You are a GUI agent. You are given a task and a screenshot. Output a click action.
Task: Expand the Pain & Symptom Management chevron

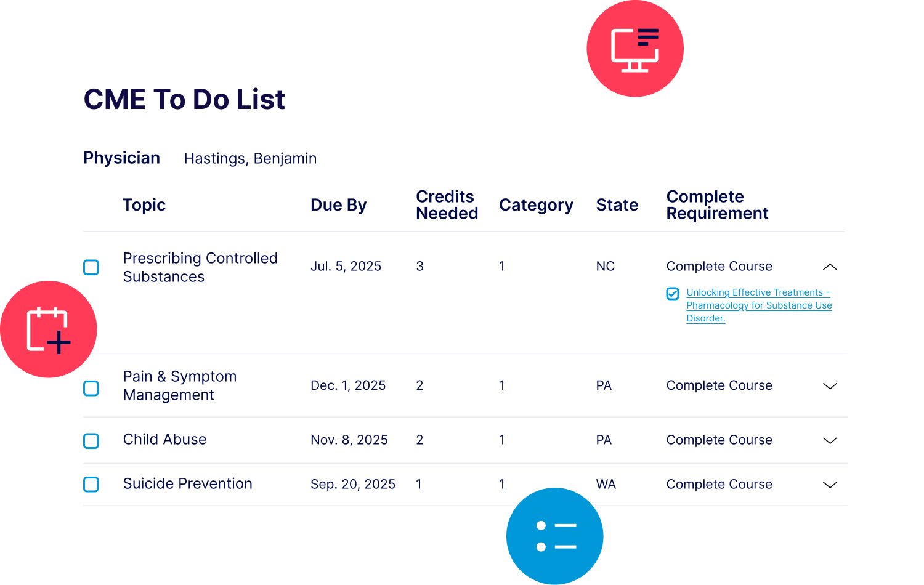(830, 386)
